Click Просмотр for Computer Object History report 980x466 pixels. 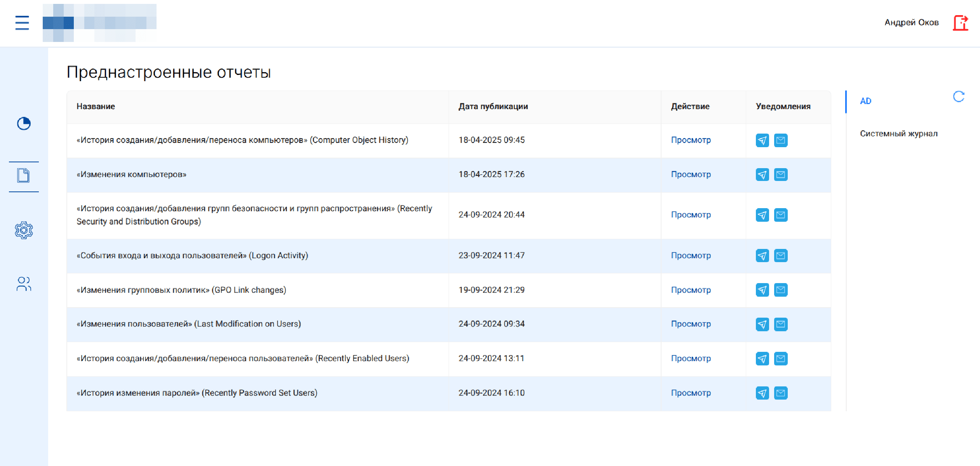[691, 140]
